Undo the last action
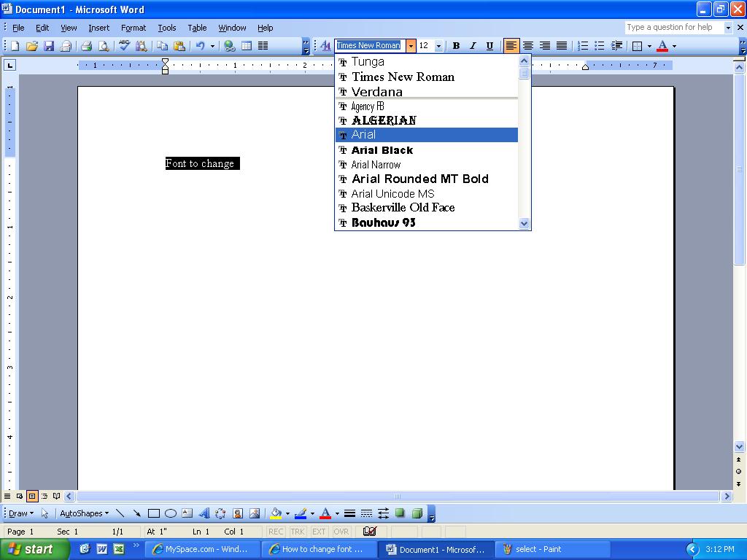 (x=201, y=46)
